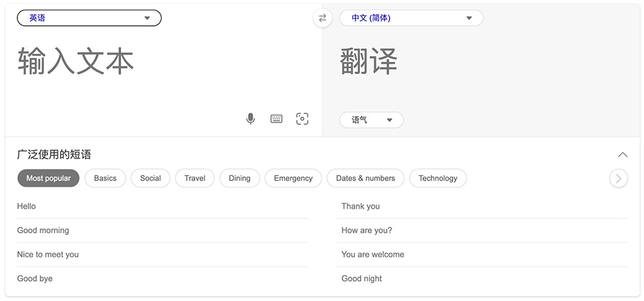644x301 pixels.
Task: Select the Technology category
Action: point(438,178)
